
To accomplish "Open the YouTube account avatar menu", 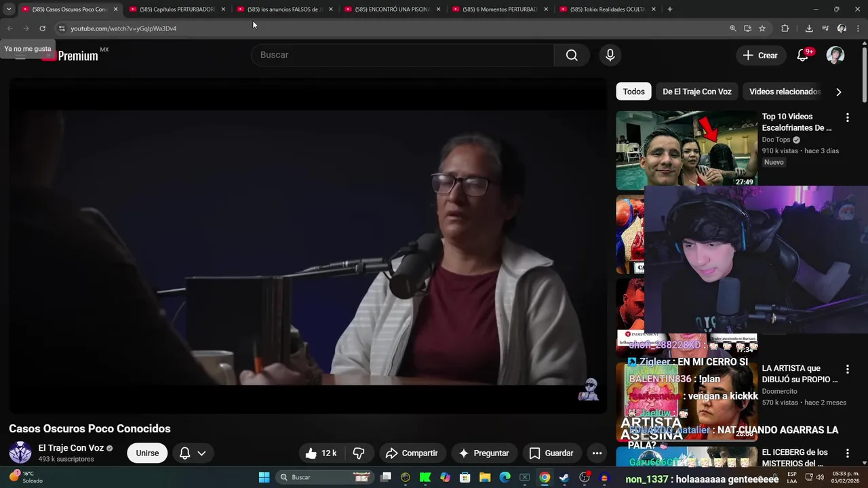I will click(835, 56).
